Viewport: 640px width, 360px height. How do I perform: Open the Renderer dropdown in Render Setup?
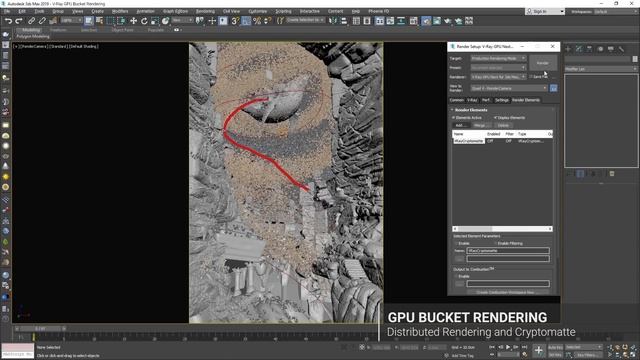pyautogui.click(x=498, y=77)
